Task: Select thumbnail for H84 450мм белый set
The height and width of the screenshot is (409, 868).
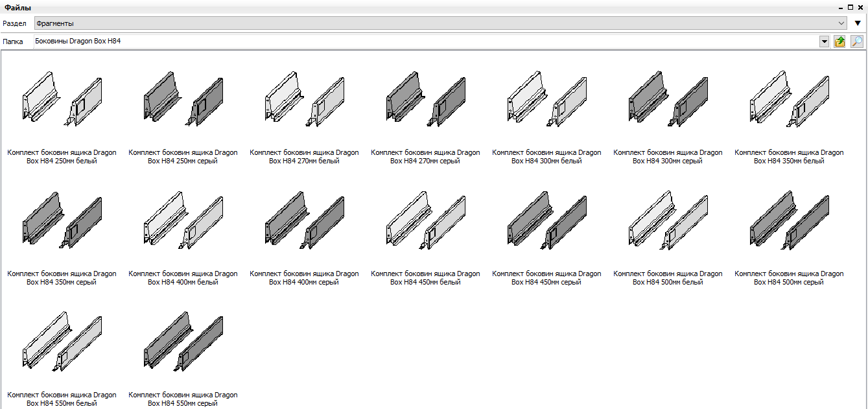Action: pos(426,220)
